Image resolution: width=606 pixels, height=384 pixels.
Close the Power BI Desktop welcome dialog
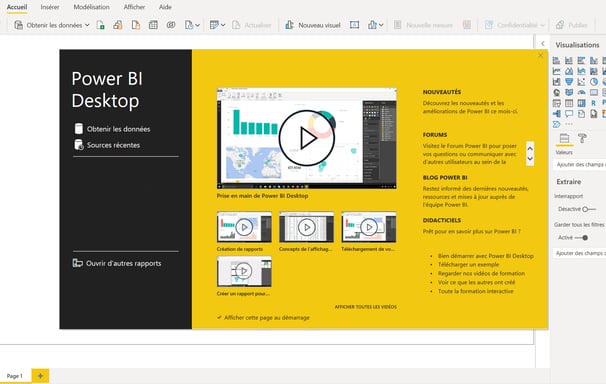click(x=540, y=56)
